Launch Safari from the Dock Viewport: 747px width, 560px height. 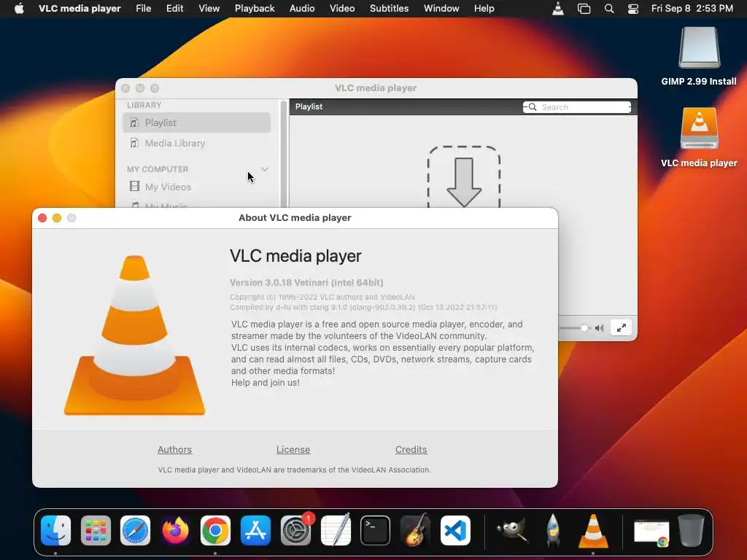(135, 530)
